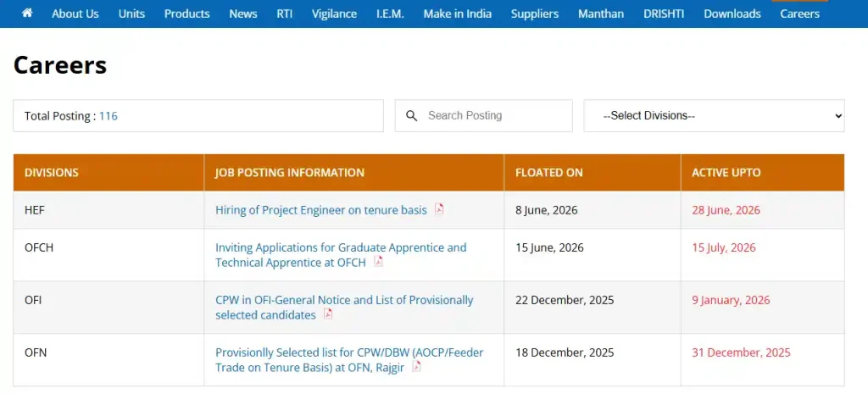Open the Manthan menu item
Screen dimensions: 868x394
(601, 14)
